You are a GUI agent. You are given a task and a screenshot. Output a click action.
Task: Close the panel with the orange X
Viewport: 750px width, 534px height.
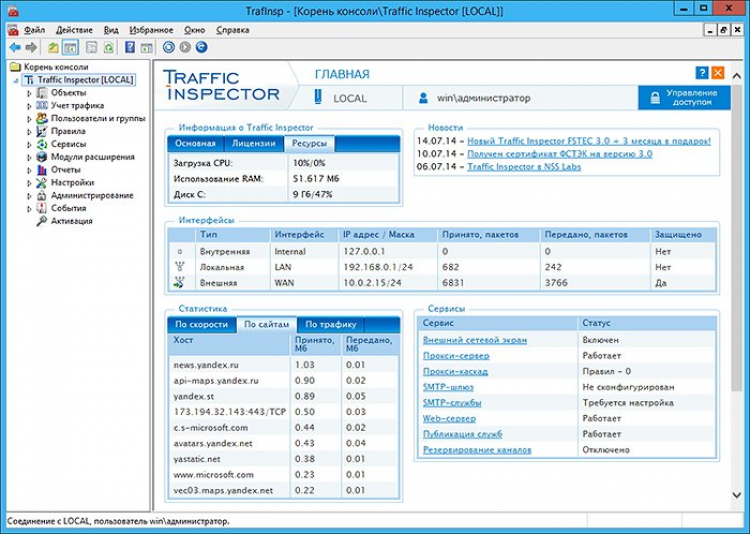coord(717,73)
